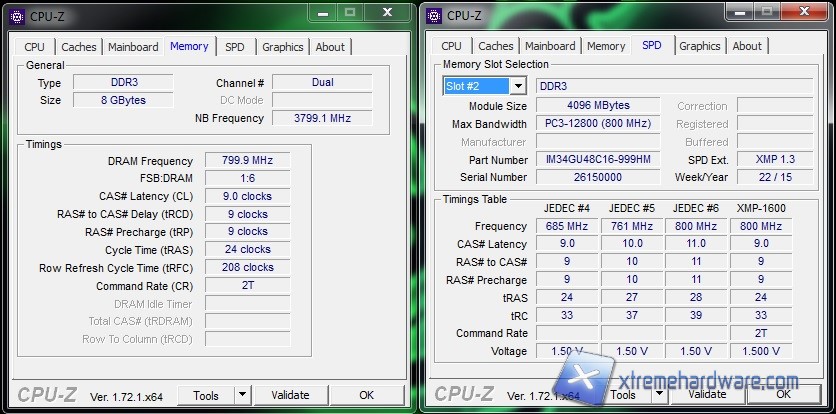Click the CPU-Z icon in the left window title bar

[16, 15]
